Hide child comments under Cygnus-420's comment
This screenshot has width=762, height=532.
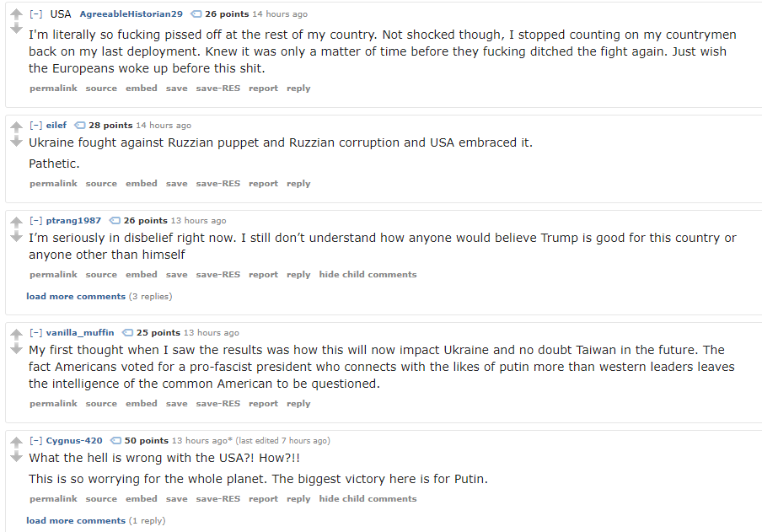pyautogui.click(x=368, y=499)
